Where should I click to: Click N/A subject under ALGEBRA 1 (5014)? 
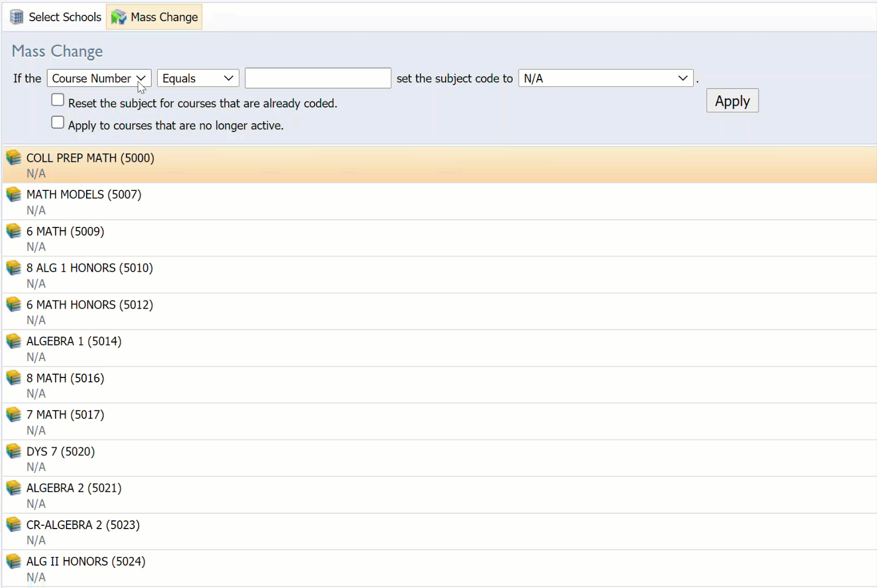click(x=36, y=357)
